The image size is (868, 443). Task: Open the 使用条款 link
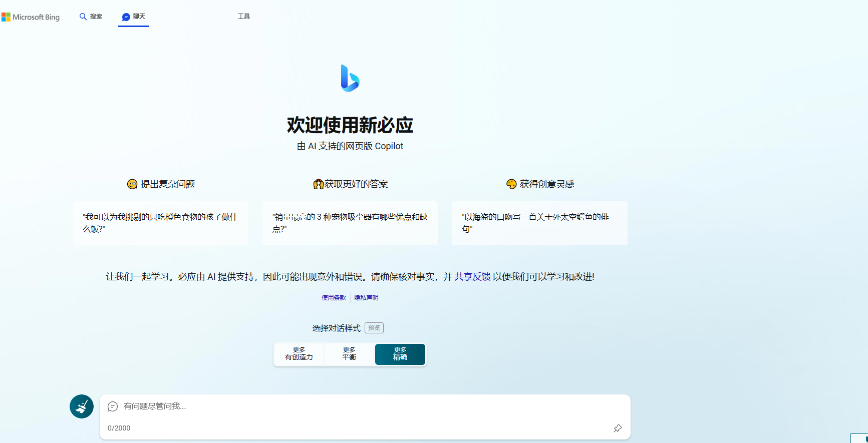(334, 297)
